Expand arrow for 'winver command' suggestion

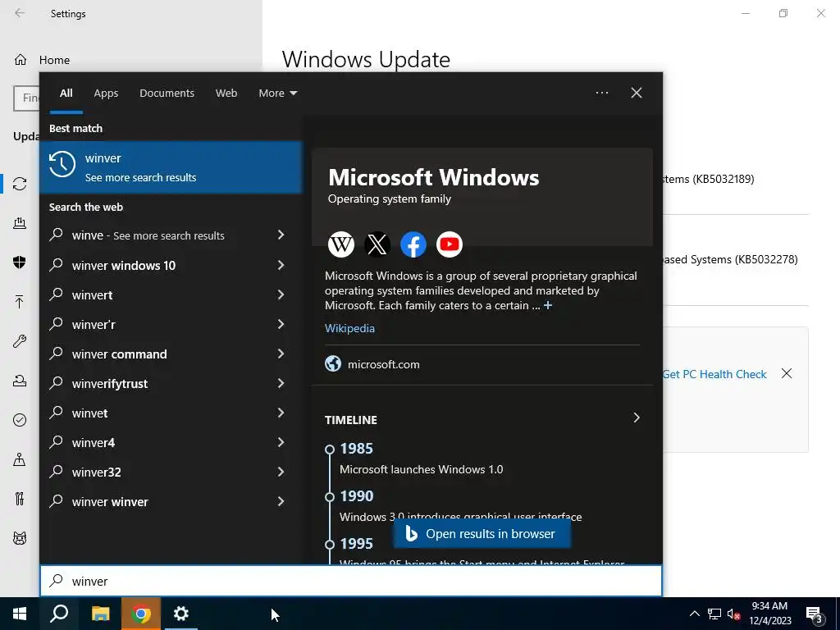click(281, 353)
